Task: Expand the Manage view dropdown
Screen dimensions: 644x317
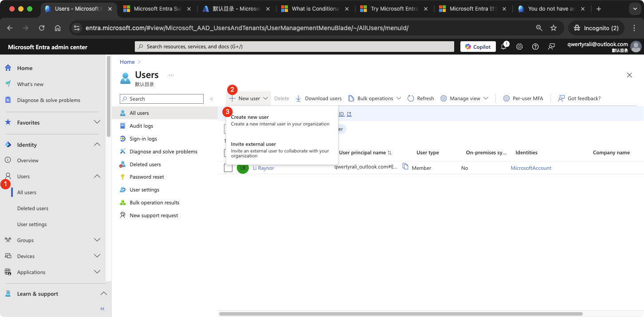Action: coord(464,98)
